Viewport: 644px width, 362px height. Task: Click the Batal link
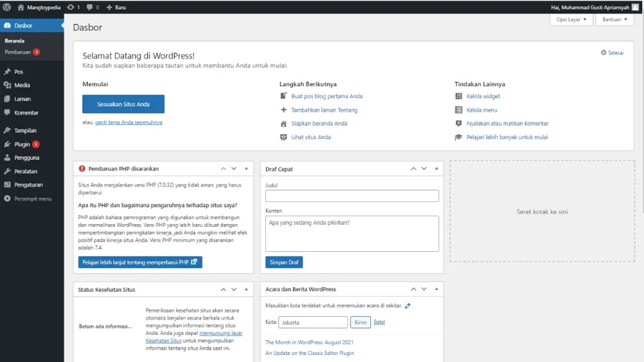pyautogui.click(x=379, y=322)
